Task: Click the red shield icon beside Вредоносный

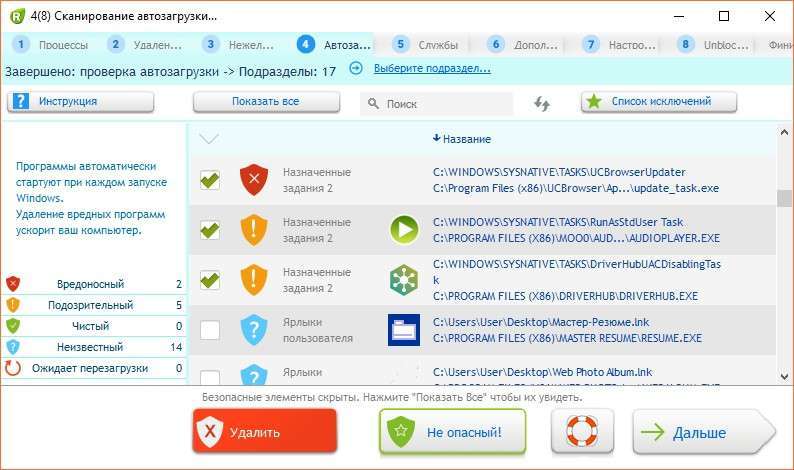Action: (x=13, y=284)
